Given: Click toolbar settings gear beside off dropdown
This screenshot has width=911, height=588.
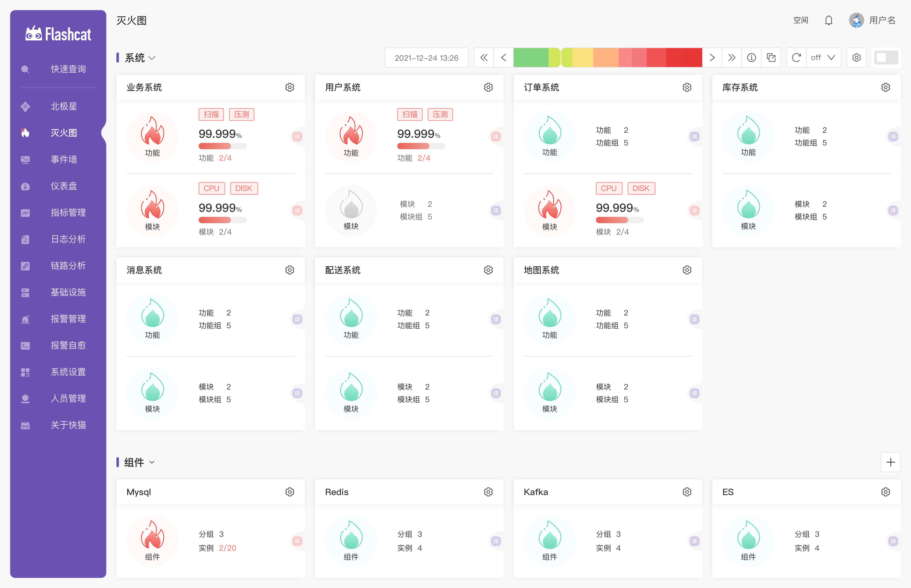Looking at the screenshot, I should [x=856, y=58].
